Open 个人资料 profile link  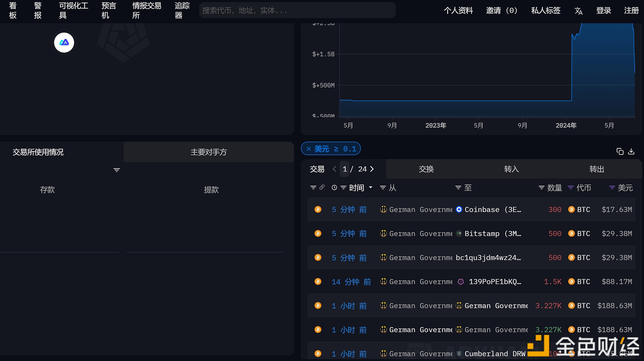[x=458, y=11]
